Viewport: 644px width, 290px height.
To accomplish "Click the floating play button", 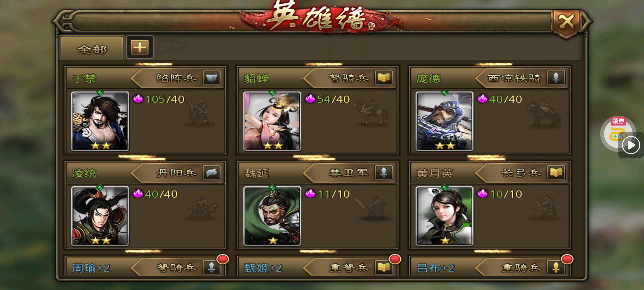I will (x=631, y=145).
